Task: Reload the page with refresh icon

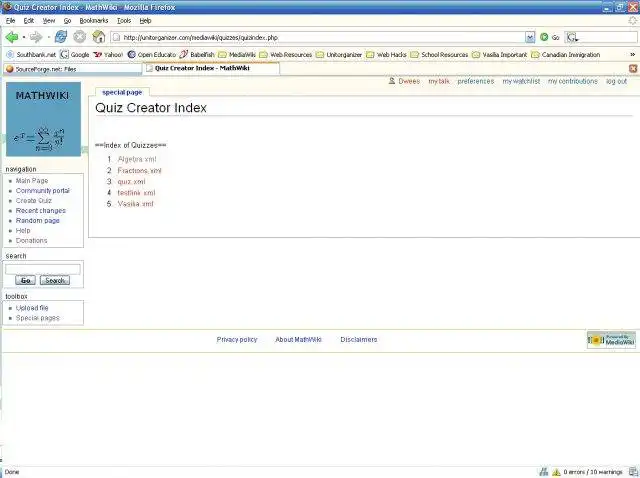Action: (x=61, y=37)
